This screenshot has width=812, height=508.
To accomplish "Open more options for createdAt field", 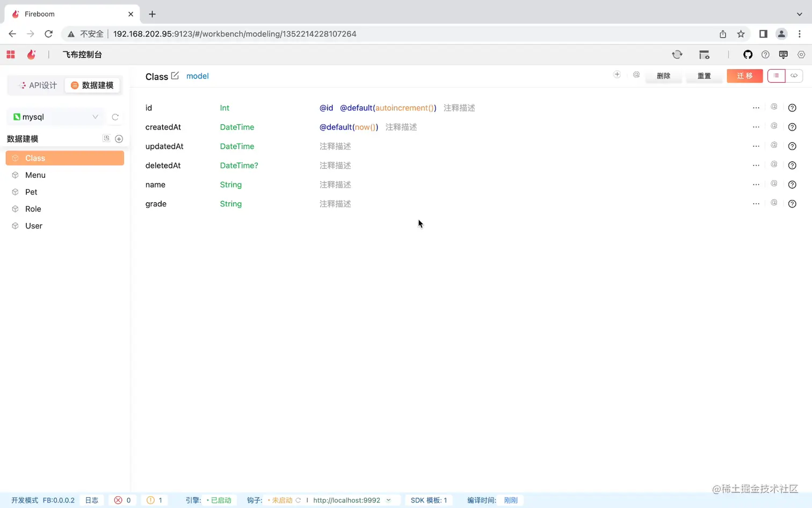I will [756, 127].
